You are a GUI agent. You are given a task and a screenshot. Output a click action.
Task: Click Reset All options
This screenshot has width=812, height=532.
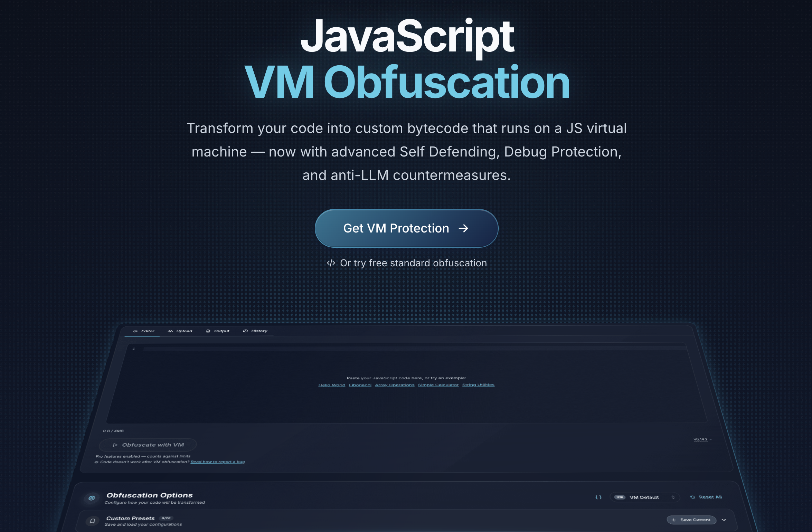pos(706,497)
